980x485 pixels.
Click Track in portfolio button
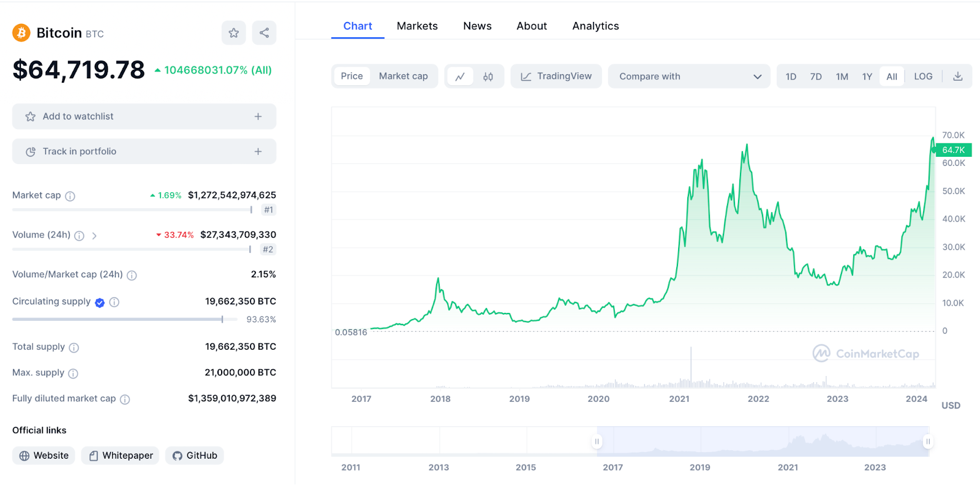click(144, 151)
